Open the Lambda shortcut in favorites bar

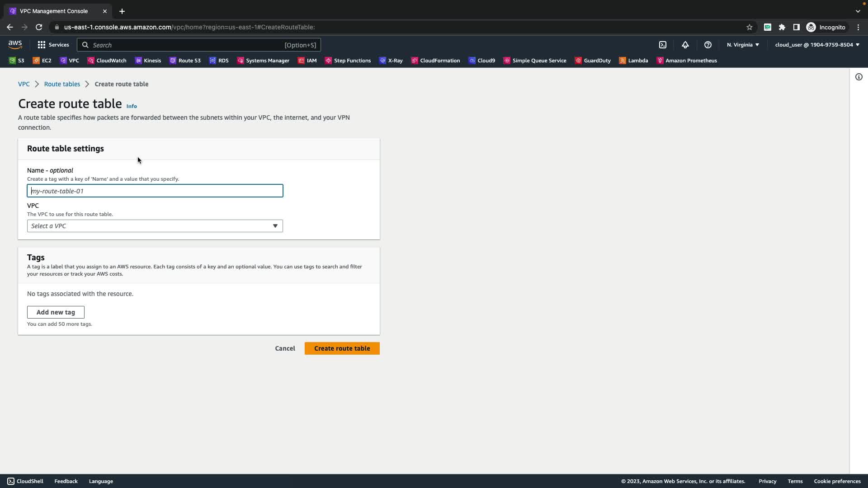[633, 61]
